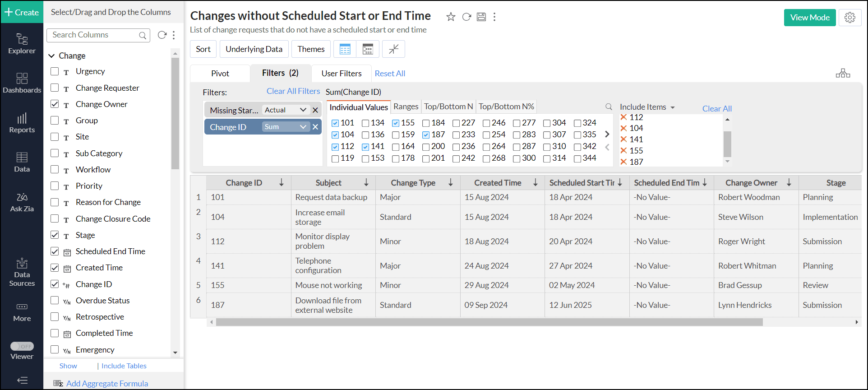This screenshot has height=390, width=868.
Task: Expand the Actual dropdown on Missing Start filter
Action: pos(303,110)
